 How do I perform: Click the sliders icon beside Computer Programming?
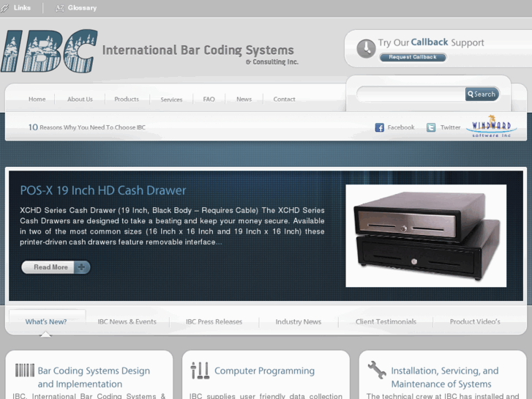click(200, 370)
